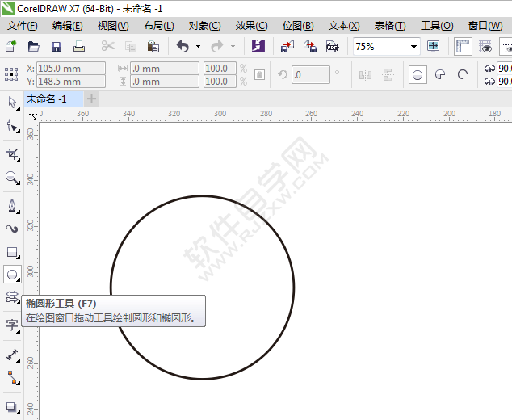The image size is (512, 420).
Task: Click the Import icon
Action: pyautogui.click(x=287, y=47)
